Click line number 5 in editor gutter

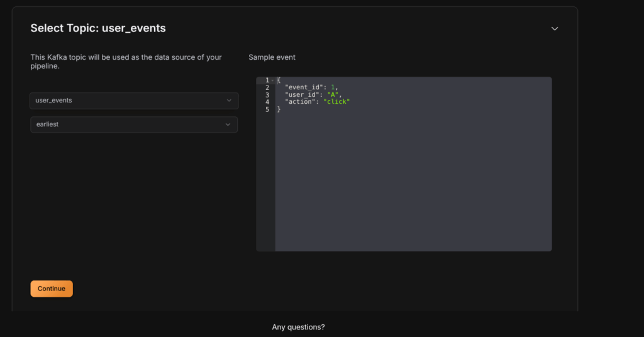(267, 109)
